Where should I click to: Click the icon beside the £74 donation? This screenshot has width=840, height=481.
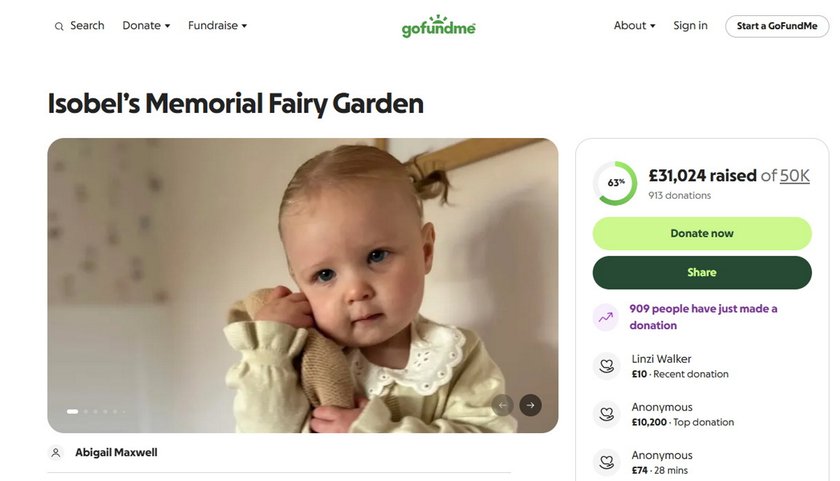[606, 462]
